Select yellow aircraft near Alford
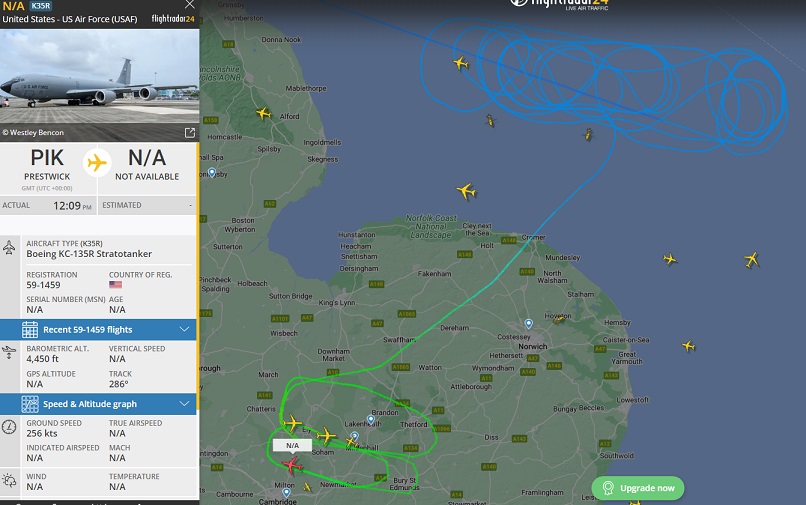This screenshot has width=806, height=505. tap(263, 113)
